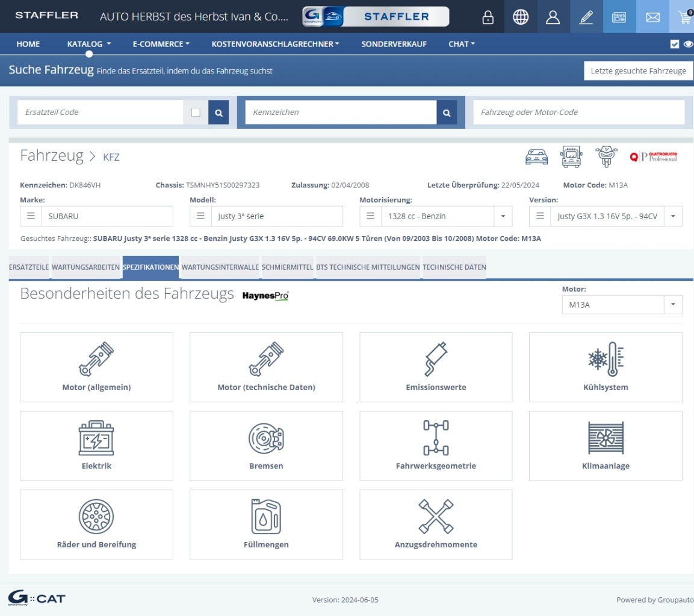Open the Anzugsdrehmomente wrench tile
This screenshot has width=694, height=616.
tap(436, 524)
